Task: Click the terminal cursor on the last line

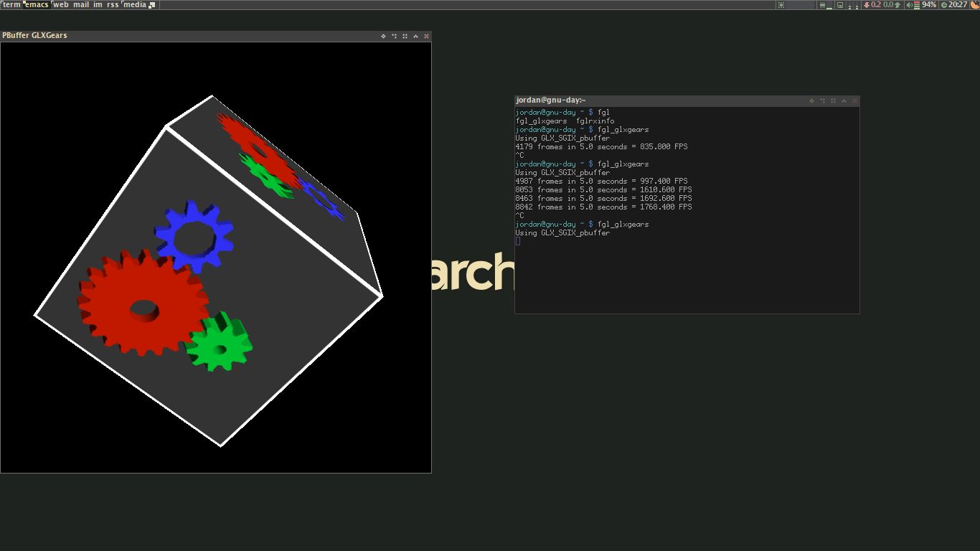Action: click(518, 241)
